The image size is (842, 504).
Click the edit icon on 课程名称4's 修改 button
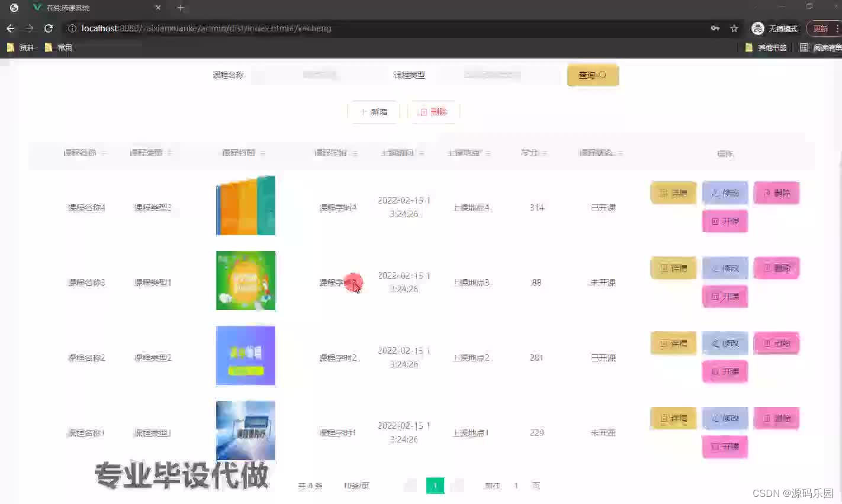click(715, 192)
